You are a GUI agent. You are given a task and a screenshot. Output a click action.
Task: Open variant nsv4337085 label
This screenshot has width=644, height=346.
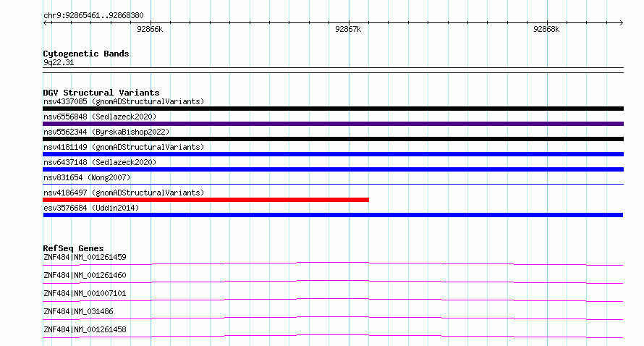(124, 101)
